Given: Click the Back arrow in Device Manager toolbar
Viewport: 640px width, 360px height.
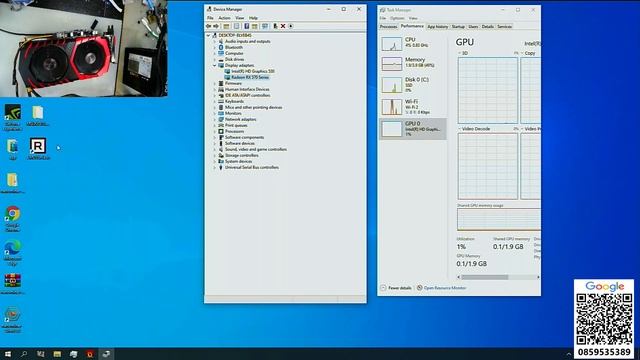Looking at the screenshot, I should point(209,26).
